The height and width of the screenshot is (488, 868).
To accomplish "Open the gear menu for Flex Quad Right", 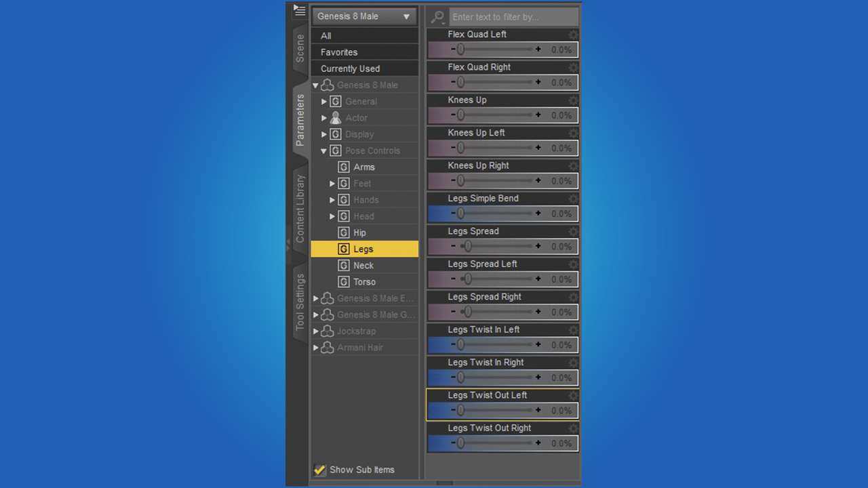I will tap(574, 67).
